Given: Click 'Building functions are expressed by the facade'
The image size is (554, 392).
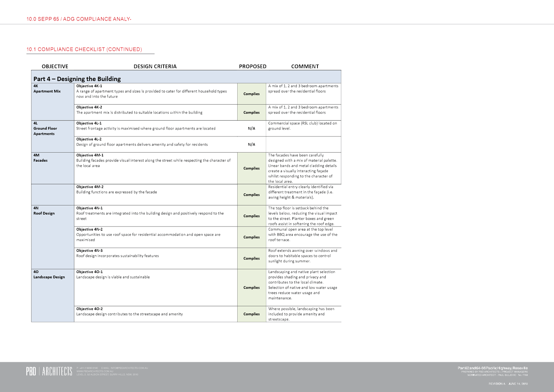Looking at the screenshot, I should (x=117, y=192).
